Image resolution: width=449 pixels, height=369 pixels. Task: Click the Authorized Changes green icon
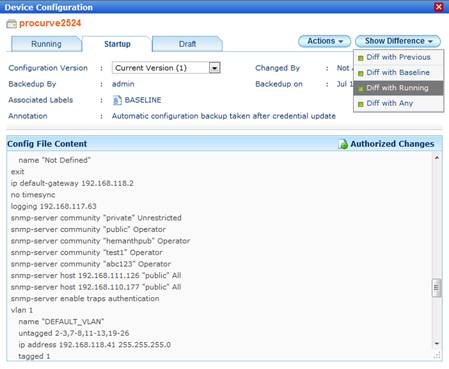pos(343,144)
